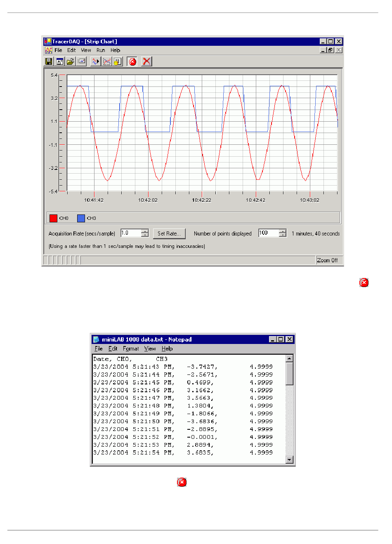This screenshot has height=544, width=392.
Task: Open the Notepad File menu
Action: click(99, 349)
